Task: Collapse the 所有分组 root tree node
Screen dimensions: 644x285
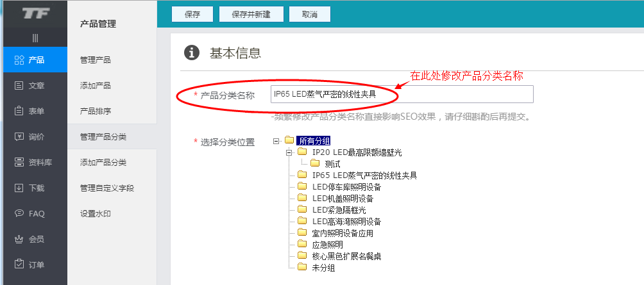Action: point(276,141)
